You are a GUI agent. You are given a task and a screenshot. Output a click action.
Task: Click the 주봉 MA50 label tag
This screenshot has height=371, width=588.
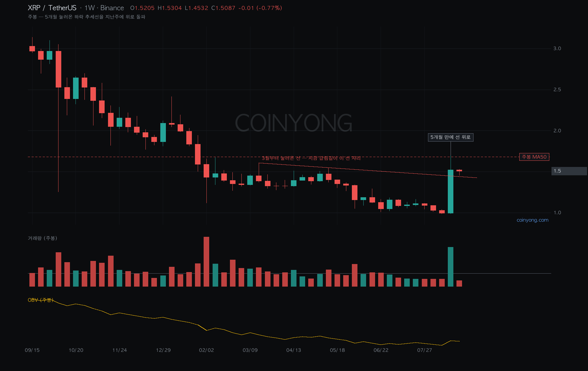[x=534, y=157]
